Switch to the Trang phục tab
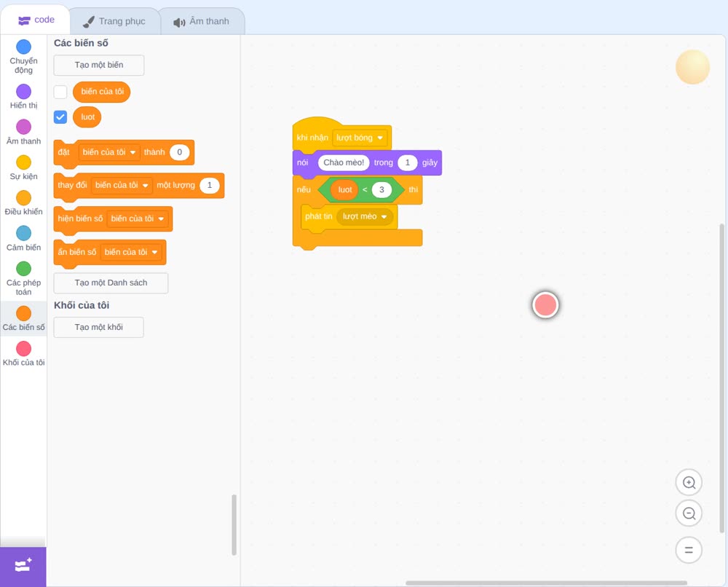 [114, 21]
